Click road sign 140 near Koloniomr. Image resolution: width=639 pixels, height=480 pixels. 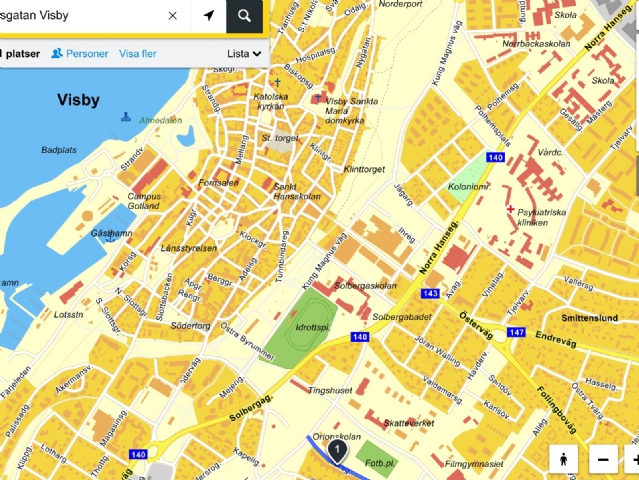(x=495, y=157)
